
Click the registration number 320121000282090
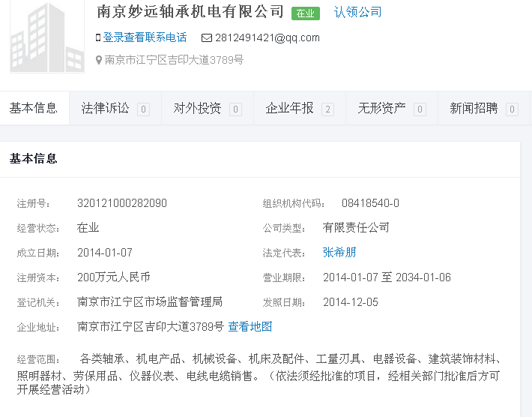point(122,202)
